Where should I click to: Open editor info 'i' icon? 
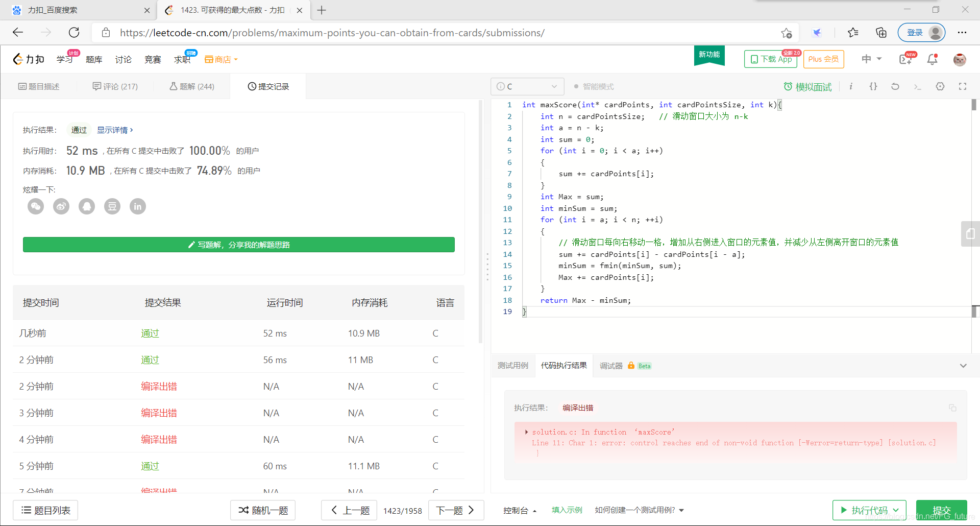[x=851, y=86]
